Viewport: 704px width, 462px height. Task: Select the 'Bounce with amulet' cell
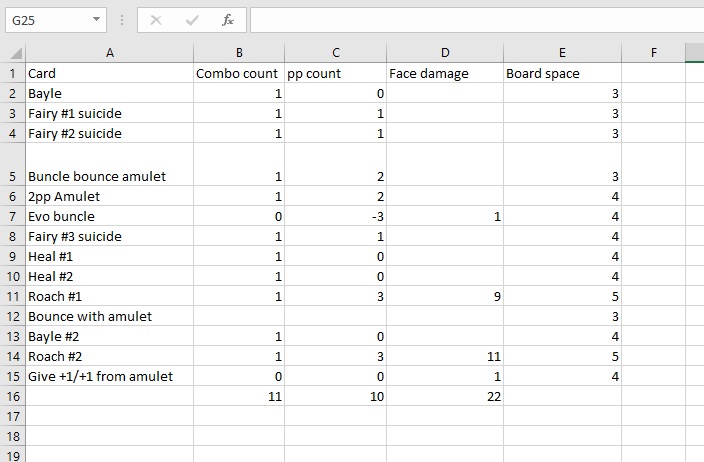point(110,317)
